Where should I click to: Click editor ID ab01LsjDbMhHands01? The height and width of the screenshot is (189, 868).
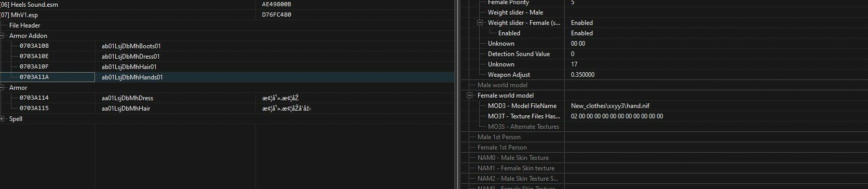(x=132, y=77)
